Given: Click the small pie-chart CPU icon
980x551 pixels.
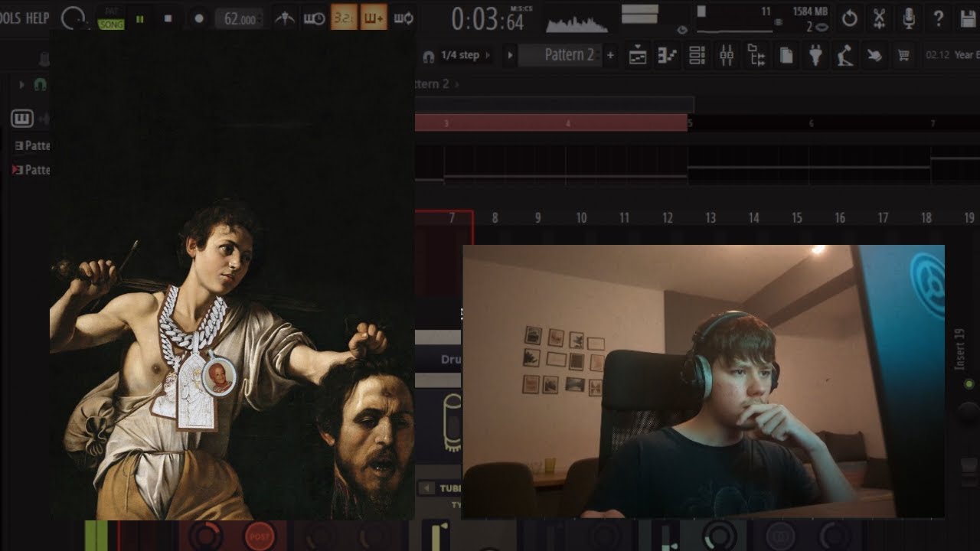Looking at the screenshot, I should point(682,30).
